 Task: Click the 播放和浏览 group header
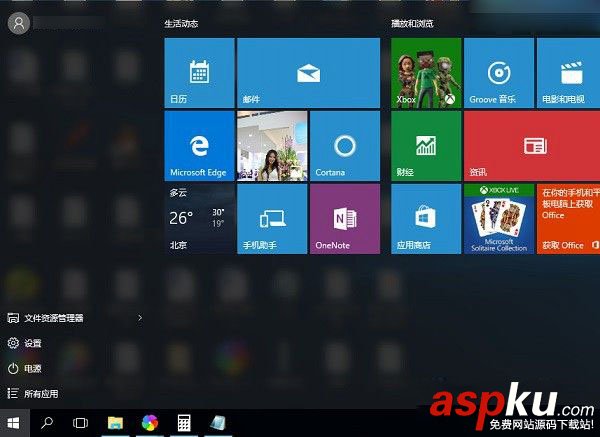click(412, 23)
